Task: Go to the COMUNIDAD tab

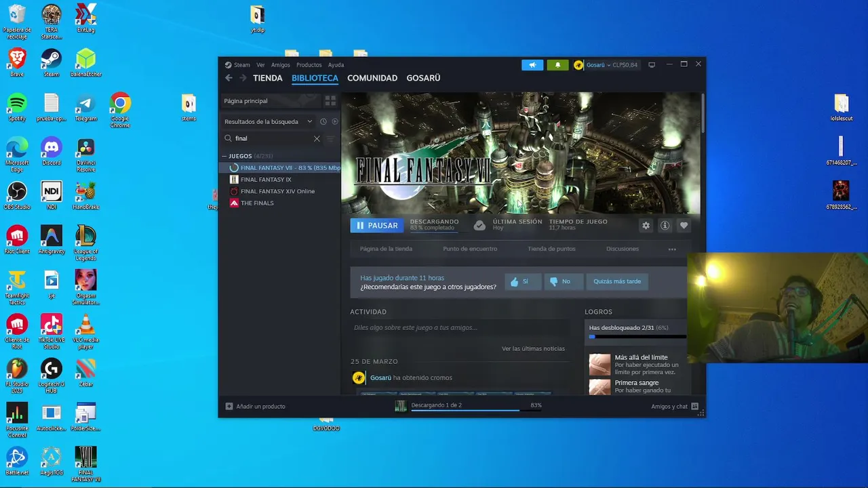Action: tap(372, 78)
